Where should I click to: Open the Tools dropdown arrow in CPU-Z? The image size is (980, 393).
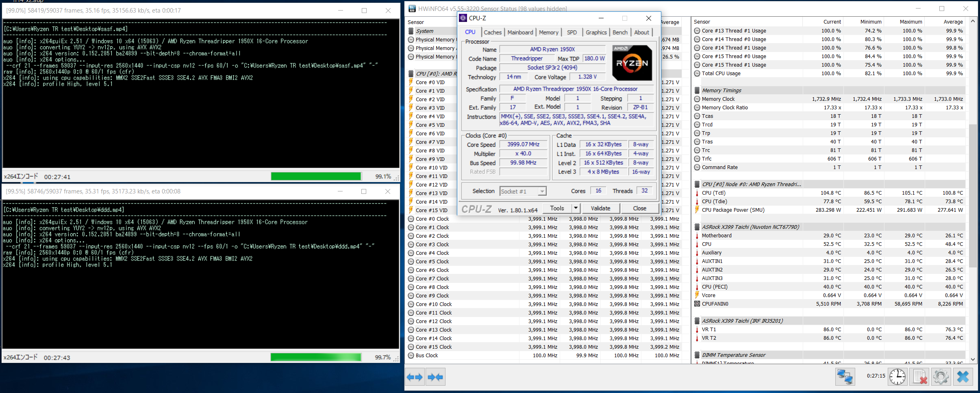click(576, 208)
